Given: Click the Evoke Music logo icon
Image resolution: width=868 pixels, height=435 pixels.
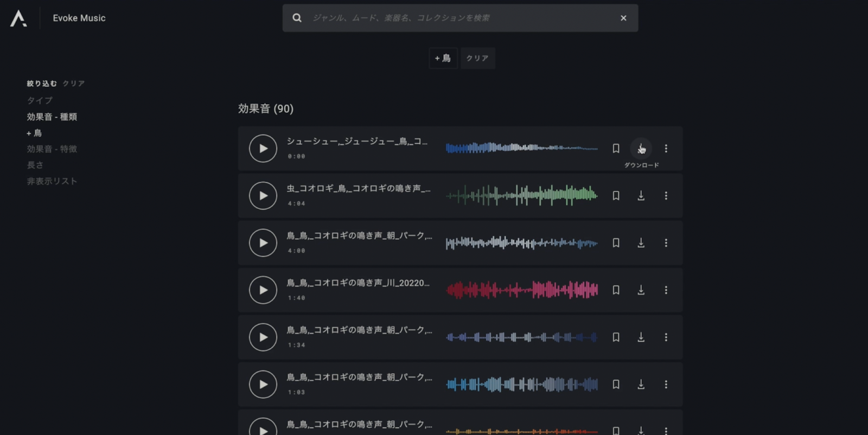Looking at the screenshot, I should click(x=18, y=18).
